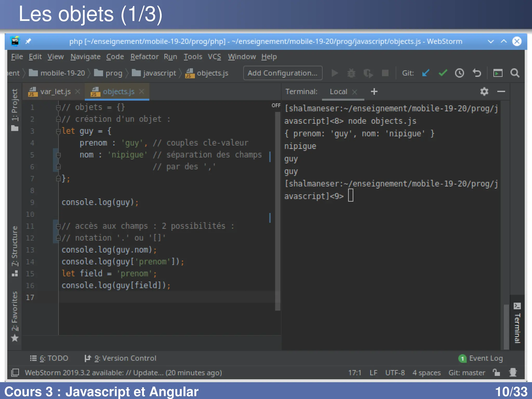Open the VCS menu
Viewport: 532px width, 399px height.
(214, 57)
